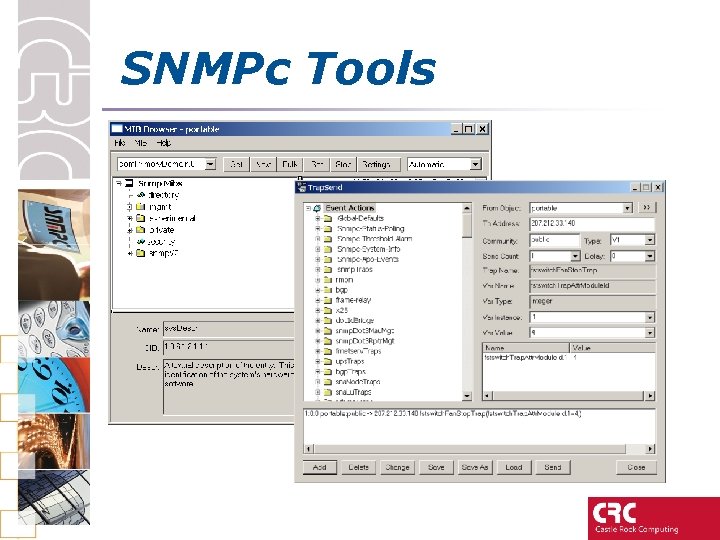
Task: Click the Snmpc-Status-Polling folder icon
Action: (x=328, y=229)
